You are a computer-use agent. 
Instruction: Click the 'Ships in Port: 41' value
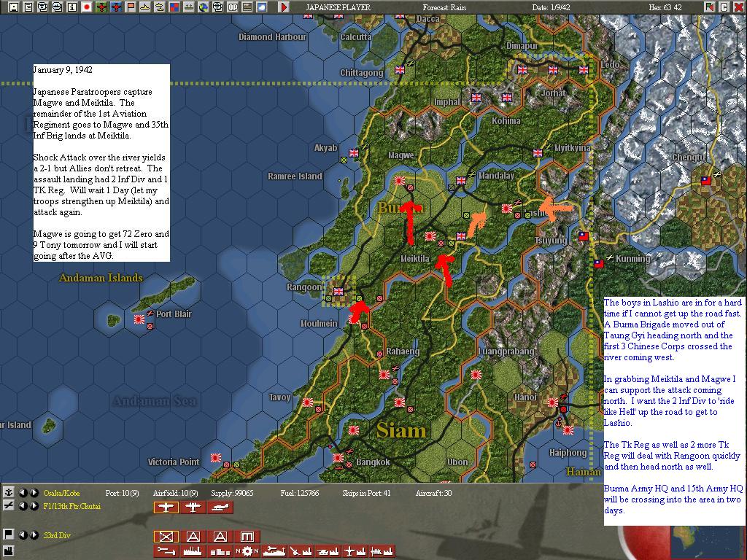[x=366, y=494]
